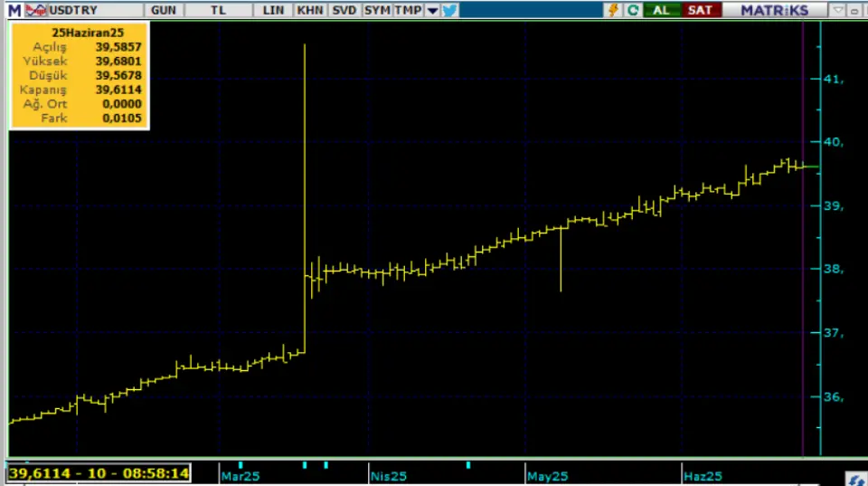Click the Fark value 0,0105
Viewport: 868px width, 486px height.
(x=122, y=118)
